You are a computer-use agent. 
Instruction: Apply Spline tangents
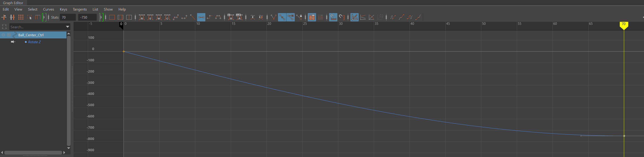(176, 17)
